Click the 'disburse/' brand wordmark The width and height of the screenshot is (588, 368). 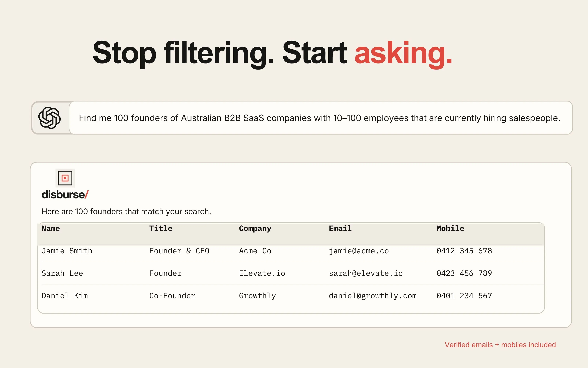tap(65, 194)
